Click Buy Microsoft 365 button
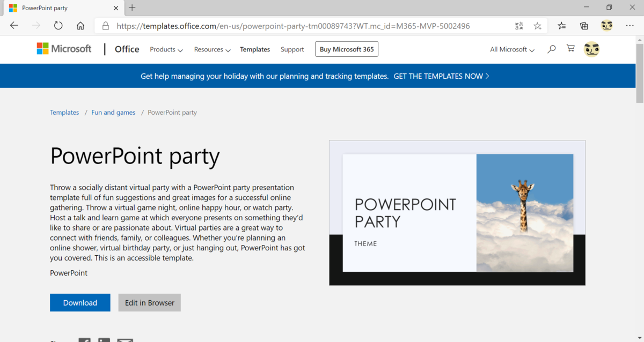This screenshot has width=644, height=342. tap(347, 49)
